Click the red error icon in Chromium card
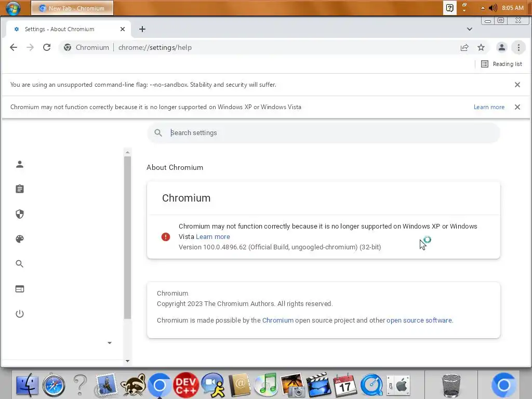Image resolution: width=532 pixels, height=399 pixels. 166,237
